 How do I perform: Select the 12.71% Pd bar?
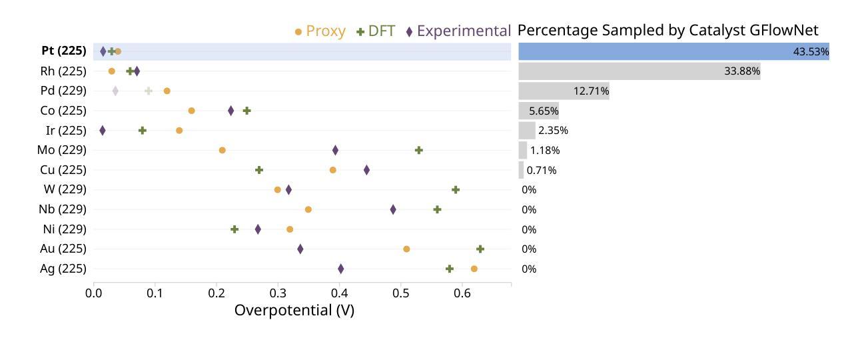click(x=564, y=91)
